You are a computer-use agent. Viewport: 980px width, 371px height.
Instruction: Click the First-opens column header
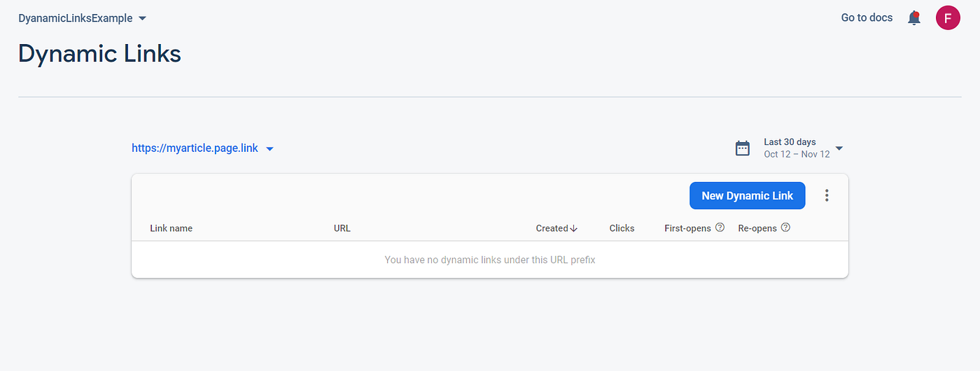pyautogui.click(x=687, y=228)
